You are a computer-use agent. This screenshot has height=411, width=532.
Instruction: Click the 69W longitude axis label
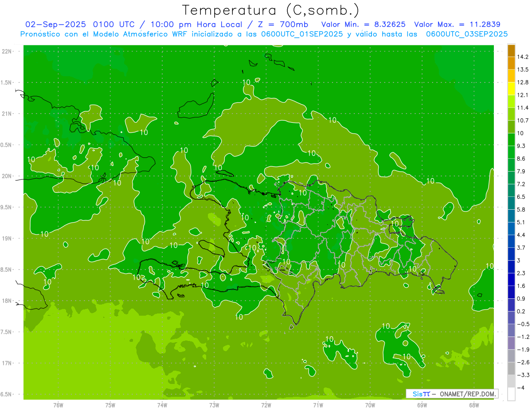pos(422,405)
